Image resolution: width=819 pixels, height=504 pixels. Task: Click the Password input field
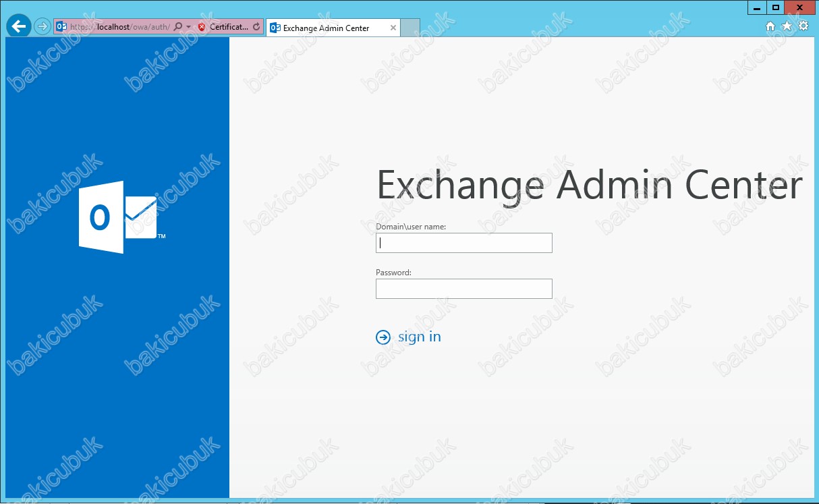464,289
